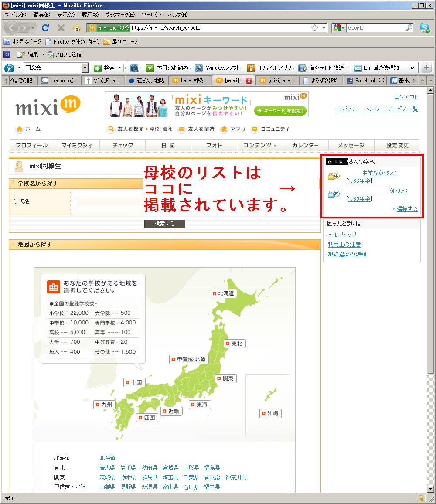Open the マイミクシィ navigation tab

point(77,146)
